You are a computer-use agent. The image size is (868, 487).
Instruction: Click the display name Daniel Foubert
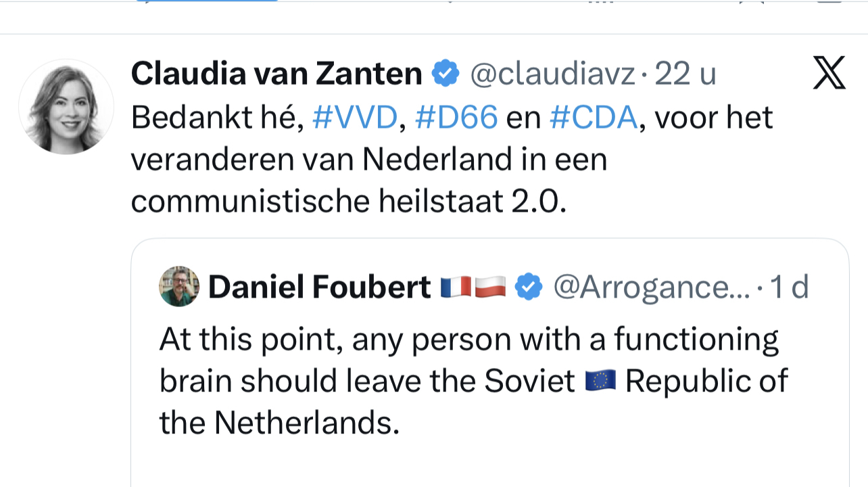click(x=320, y=287)
